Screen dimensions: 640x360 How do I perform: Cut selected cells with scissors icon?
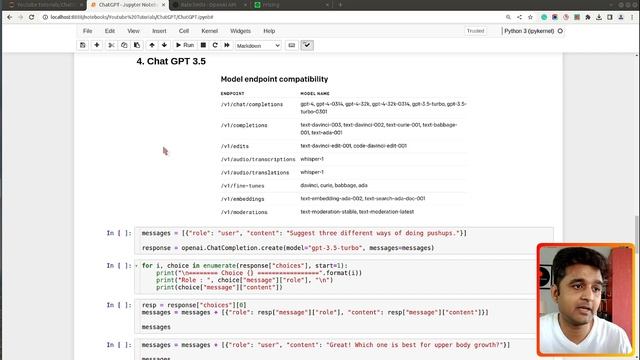pos(111,45)
